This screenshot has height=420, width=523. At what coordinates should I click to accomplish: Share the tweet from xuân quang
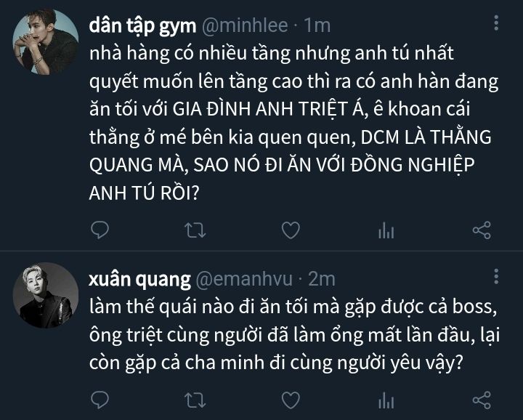(482, 400)
